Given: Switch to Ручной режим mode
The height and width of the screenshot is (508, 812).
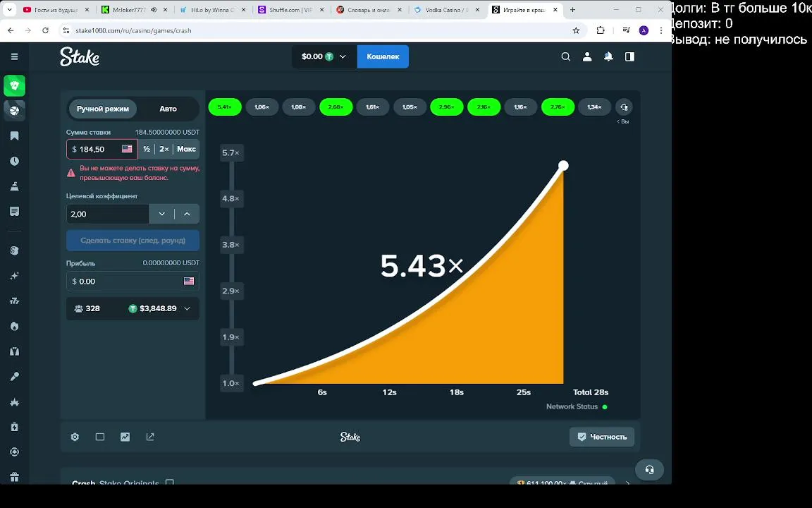Looking at the screenshot, I should pyautogui.click(x=102, y=109).
